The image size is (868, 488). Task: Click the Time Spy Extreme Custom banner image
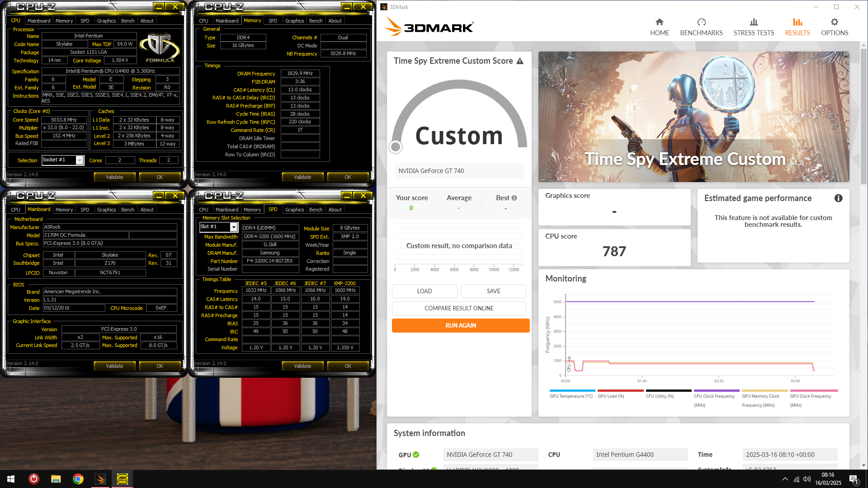[693, 117]
